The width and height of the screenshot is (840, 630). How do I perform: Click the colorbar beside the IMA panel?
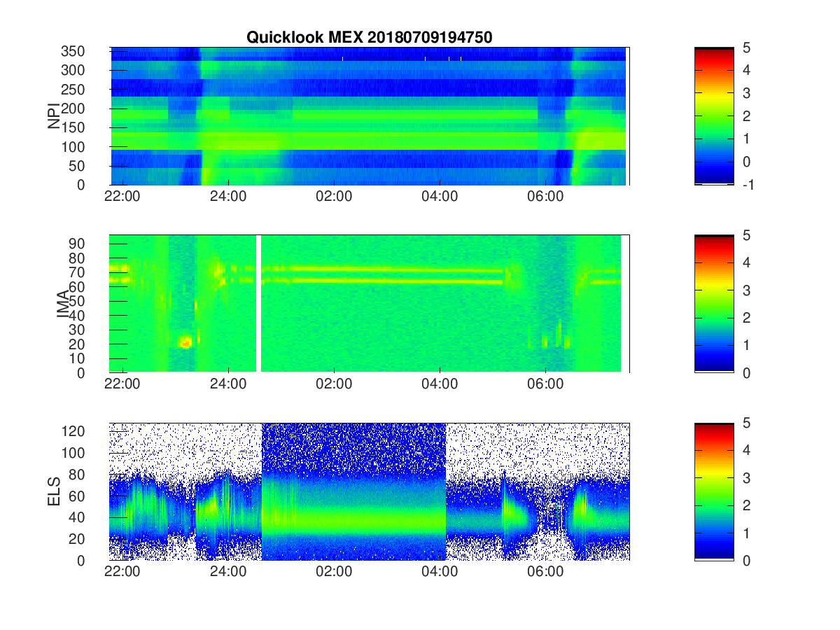click(714, 304)
